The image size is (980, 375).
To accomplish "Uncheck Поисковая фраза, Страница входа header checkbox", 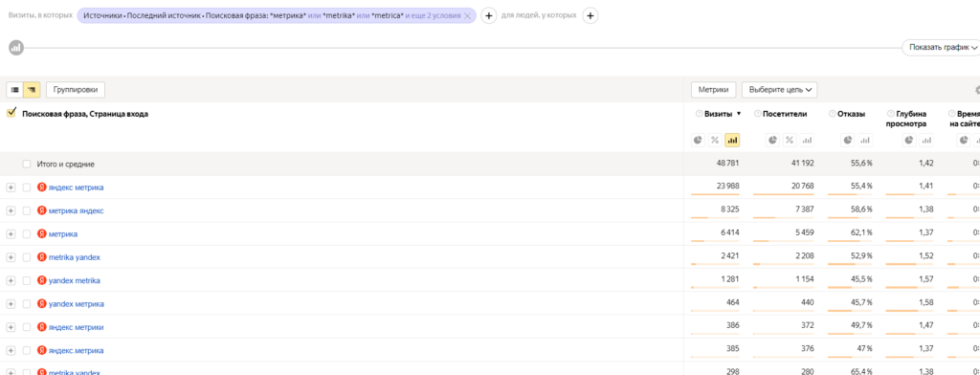I will tap(11, 113).
